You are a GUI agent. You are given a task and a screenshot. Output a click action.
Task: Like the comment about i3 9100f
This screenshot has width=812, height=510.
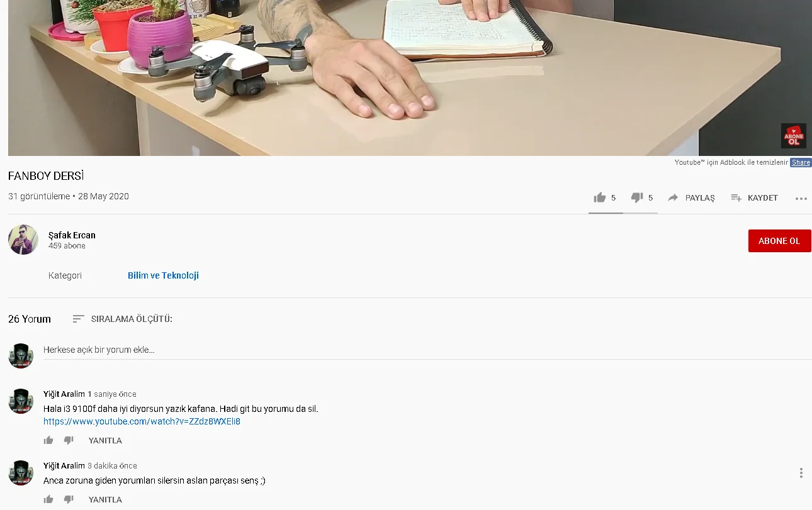click(48, 440)
